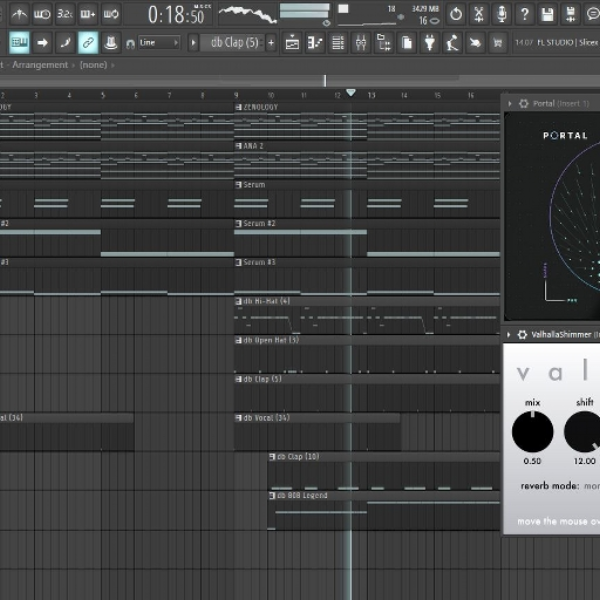The width and height of the screenshot is (600, 600).
Task: Toggle auto-scroll arrow button
Action: click(x=42, y=42)
